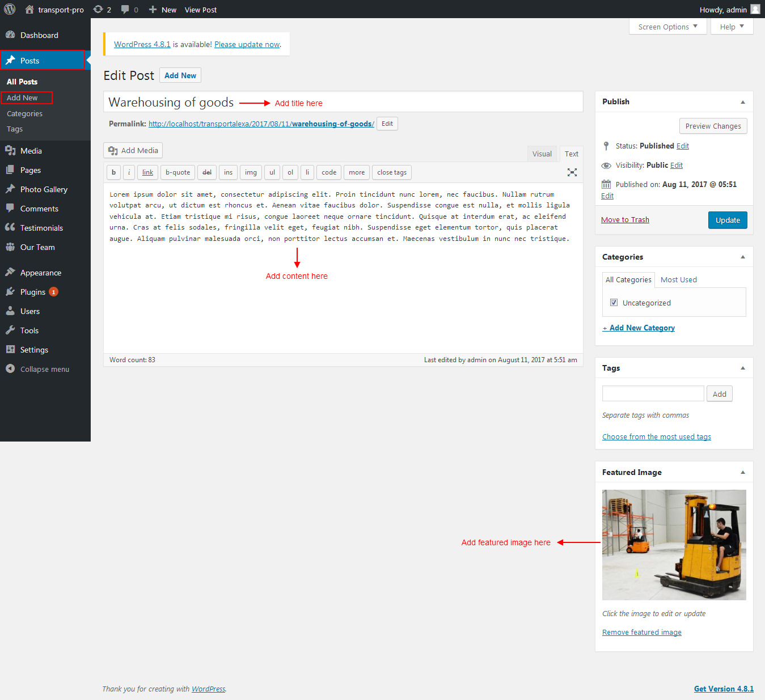The height and width of the screenshot is (700, 765).
Task: Click Choose from the most used tags
Action: (x=657, y=437)
